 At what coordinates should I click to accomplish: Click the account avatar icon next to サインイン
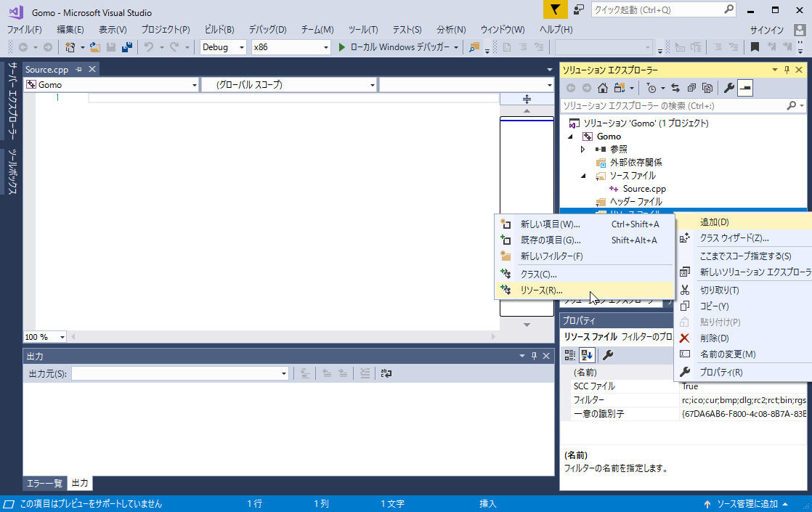click(x=800, y=30)
